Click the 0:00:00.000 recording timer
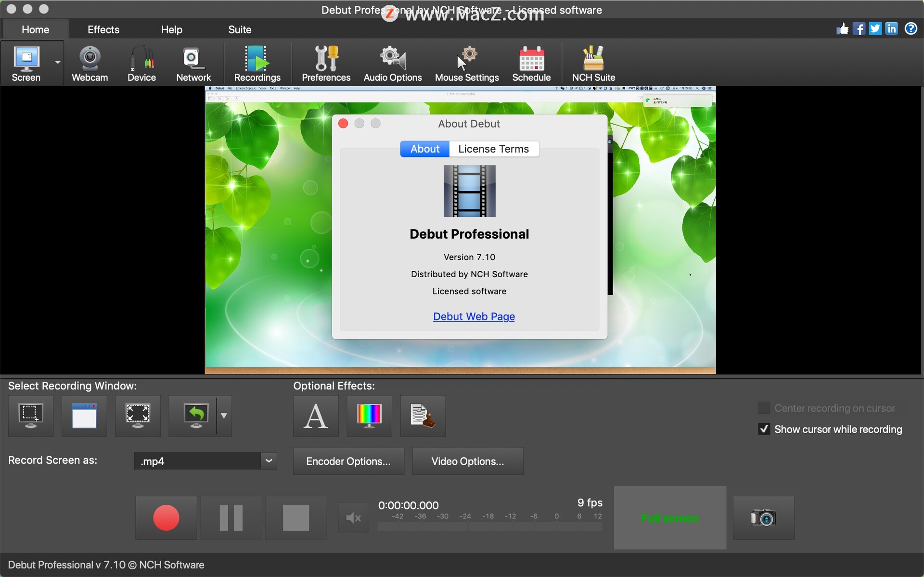This screenshot has width=924, height=577. [408, 505]
